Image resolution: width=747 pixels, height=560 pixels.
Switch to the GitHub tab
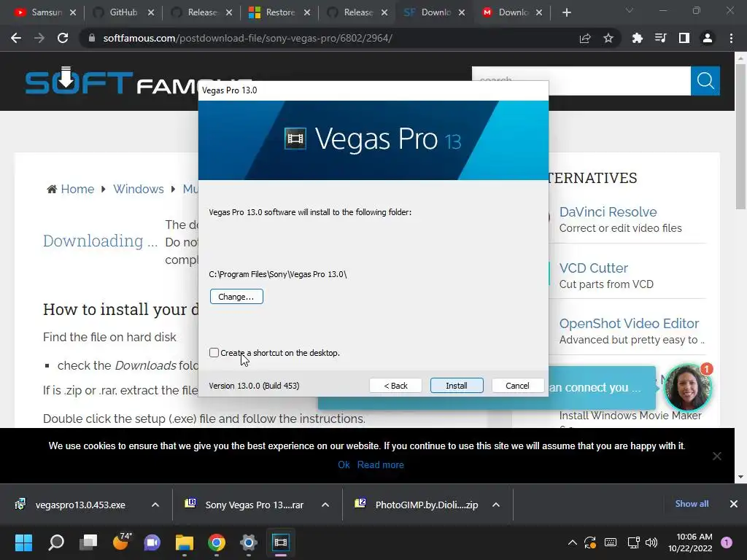123,12
